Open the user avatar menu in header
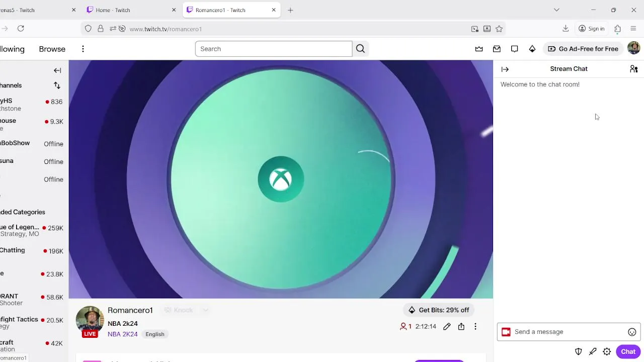Image resolution: width=644 pixels, height=362 pixels. pos(633,48)
